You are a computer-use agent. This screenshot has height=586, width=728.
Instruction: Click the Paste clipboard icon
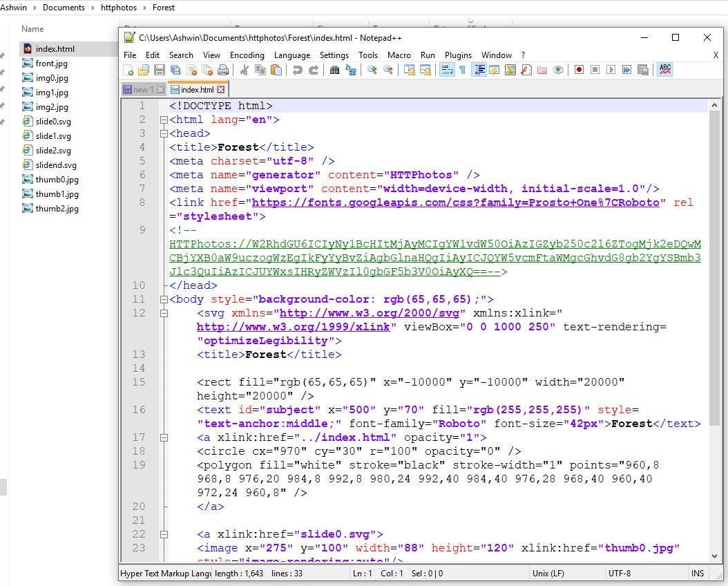point(276,70)
